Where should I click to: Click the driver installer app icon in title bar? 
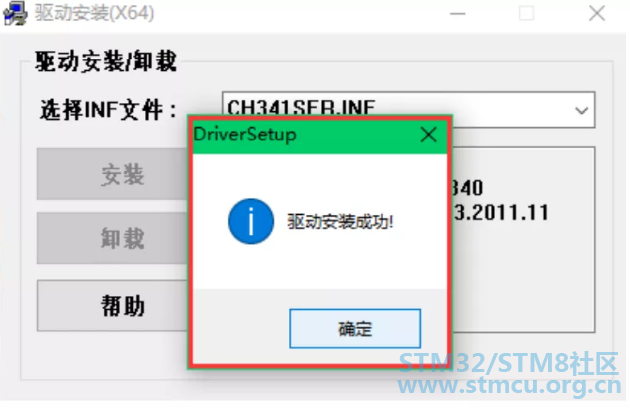pyautogui.click(x=16, y=13)
